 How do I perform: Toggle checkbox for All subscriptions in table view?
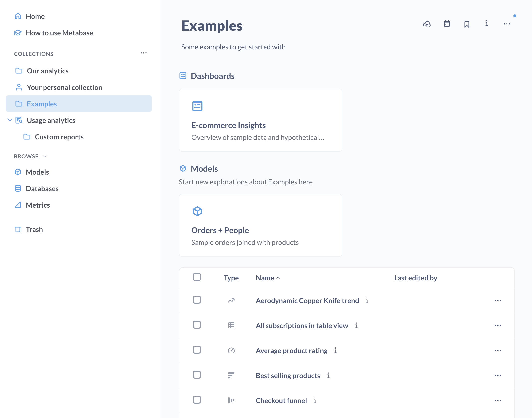pyautogui.click(x=196, y=325)
